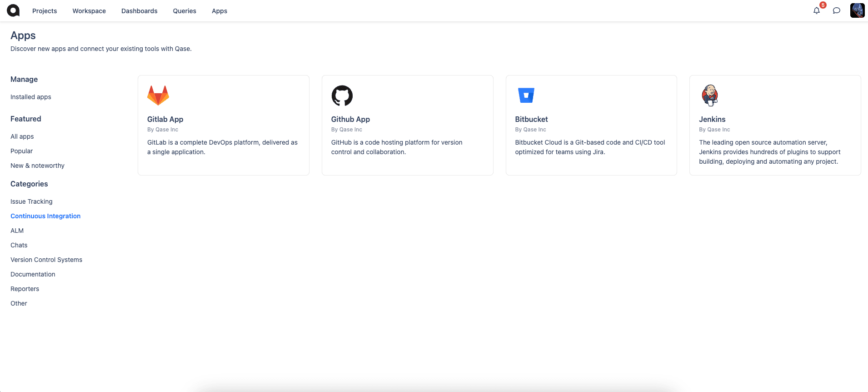Click the Jenkins butler logo
Screen dimensions: 868x392
tap(710, 95)
